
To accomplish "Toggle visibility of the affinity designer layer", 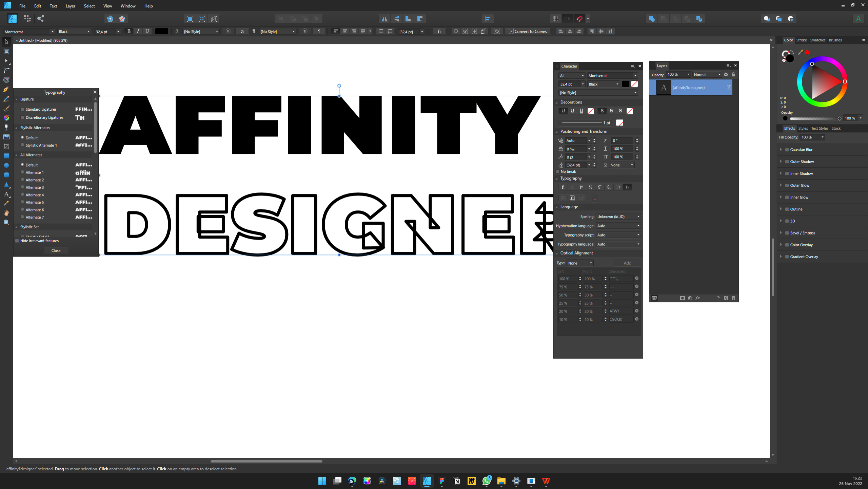I will click(729, 87).
